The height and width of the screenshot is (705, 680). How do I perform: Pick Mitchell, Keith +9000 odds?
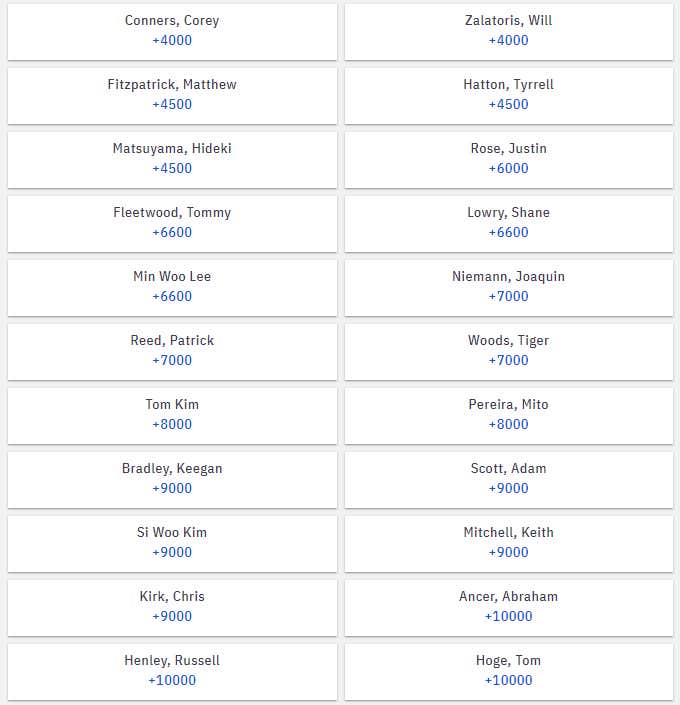coord(509,544)
